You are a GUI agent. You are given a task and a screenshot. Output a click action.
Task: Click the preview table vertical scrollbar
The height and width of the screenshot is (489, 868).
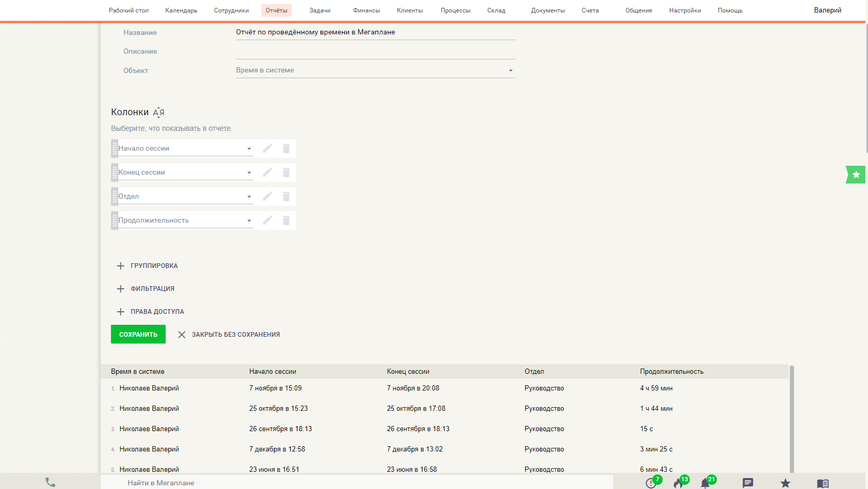click(792, 419)
